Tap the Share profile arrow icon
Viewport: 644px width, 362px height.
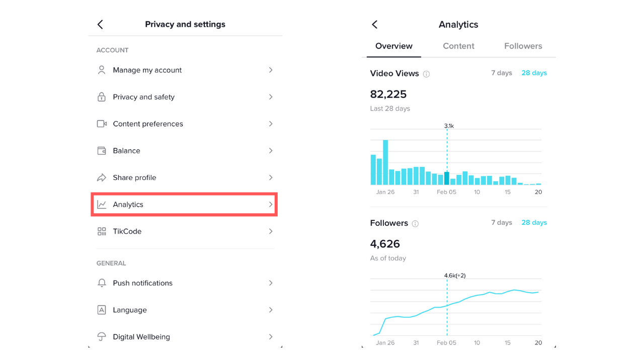tap(102, 177)
